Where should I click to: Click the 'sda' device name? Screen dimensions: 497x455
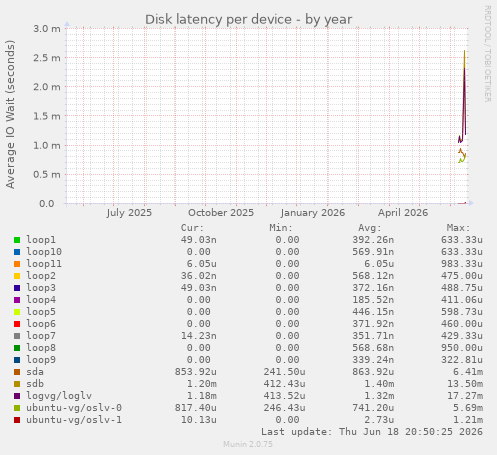[x=35, y=372]
